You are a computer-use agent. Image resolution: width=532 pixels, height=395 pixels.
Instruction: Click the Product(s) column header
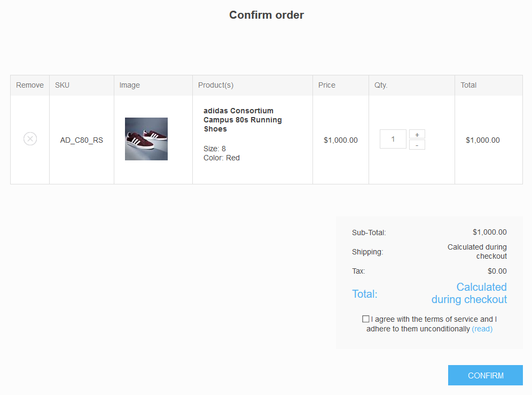pos(215,85)
